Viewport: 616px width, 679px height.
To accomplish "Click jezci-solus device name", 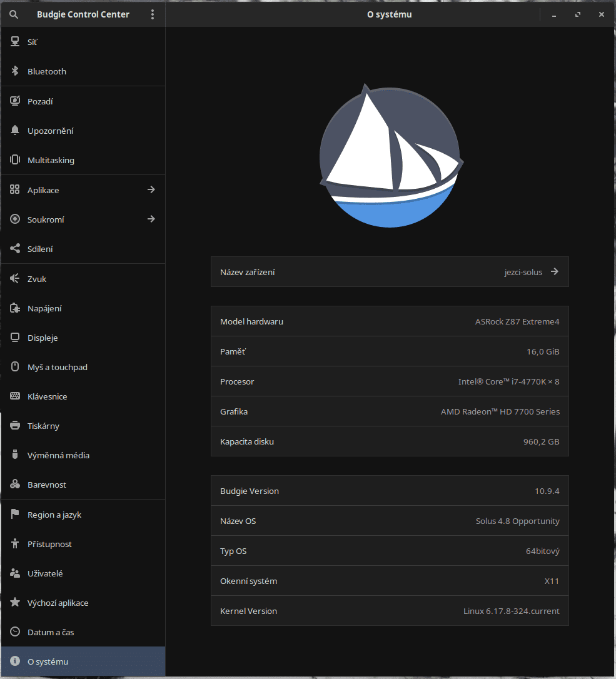I will click(523, 273).
